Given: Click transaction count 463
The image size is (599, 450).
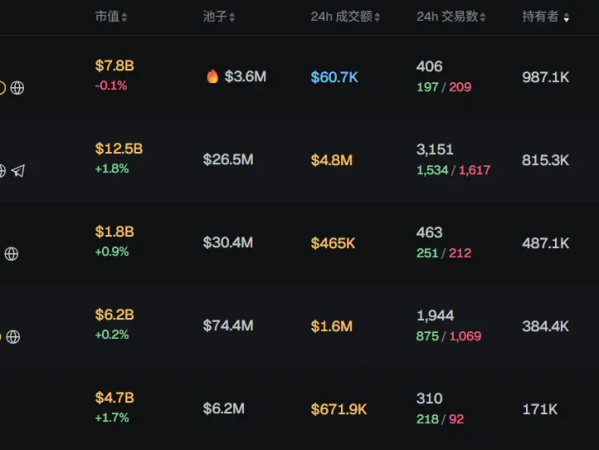Looking at the screenshot, I should [x=429, y=232].
